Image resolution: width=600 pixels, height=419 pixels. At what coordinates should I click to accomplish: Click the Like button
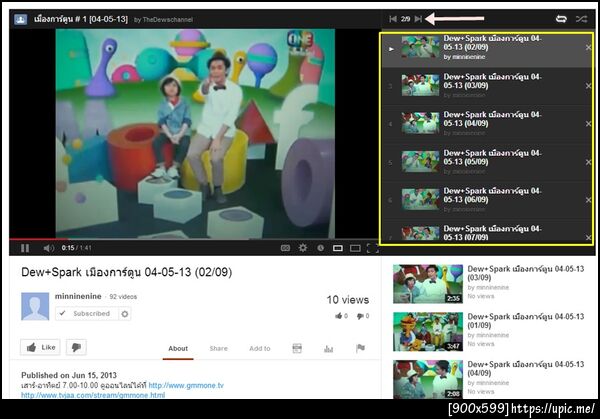coord(40,347)
